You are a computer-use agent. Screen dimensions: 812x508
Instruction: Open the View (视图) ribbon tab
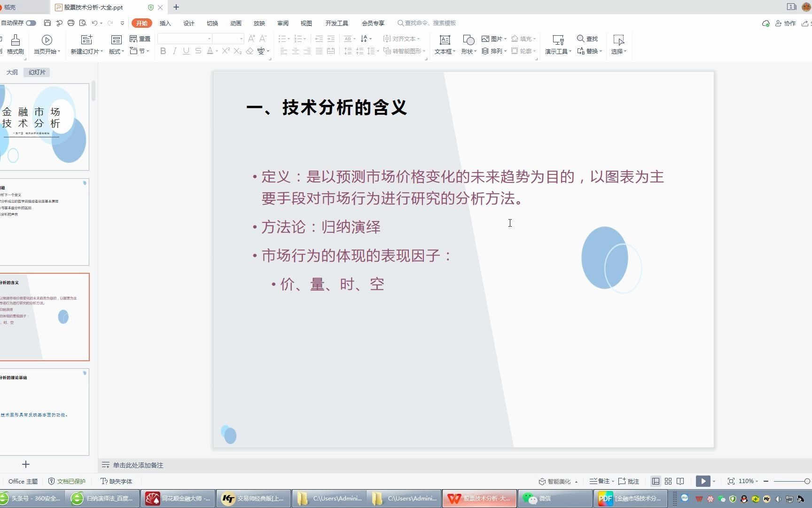coord(306,23)
